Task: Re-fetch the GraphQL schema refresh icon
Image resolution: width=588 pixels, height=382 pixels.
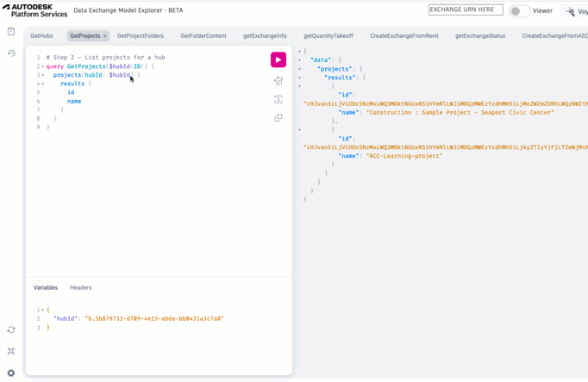Action: (x=11, y=329)
